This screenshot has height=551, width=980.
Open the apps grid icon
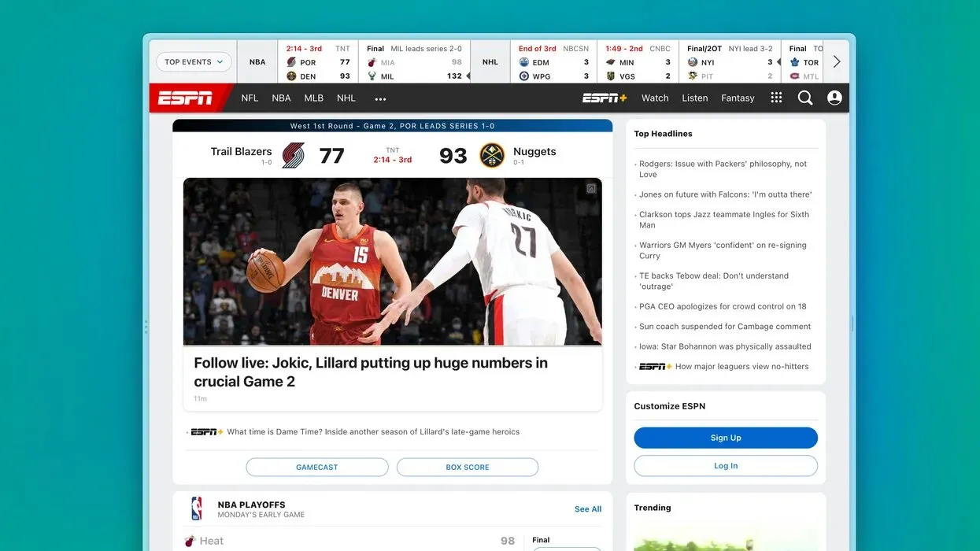[x=776, y=98]
